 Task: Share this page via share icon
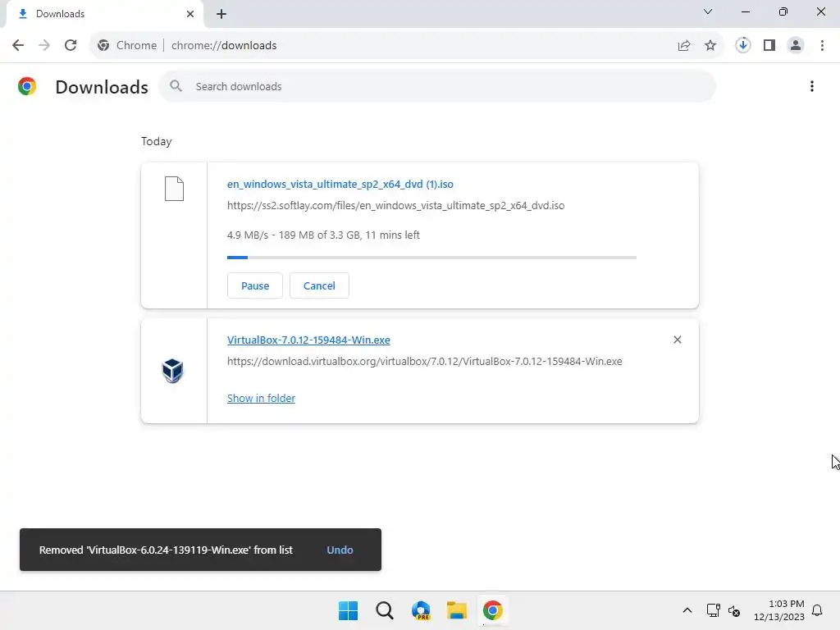684,46
